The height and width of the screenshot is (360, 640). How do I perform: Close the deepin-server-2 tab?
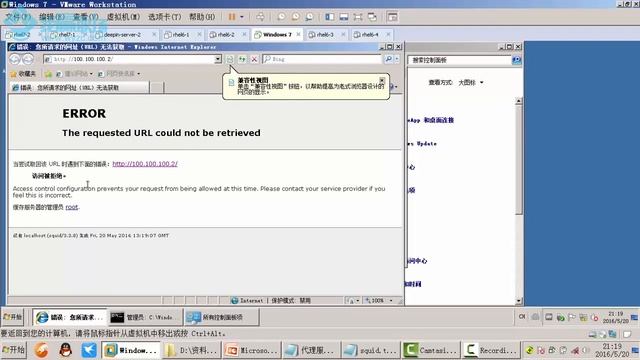point(154,35)
